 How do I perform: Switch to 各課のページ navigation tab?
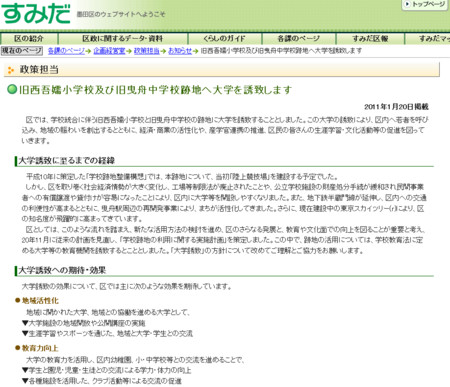[299, 39]
